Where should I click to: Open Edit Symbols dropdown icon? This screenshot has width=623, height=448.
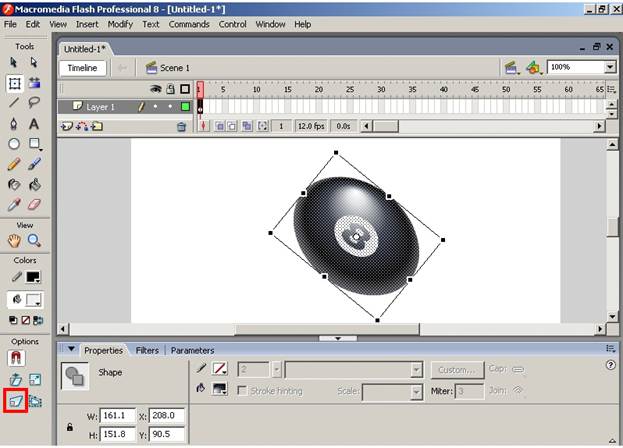tap(534, 68)
